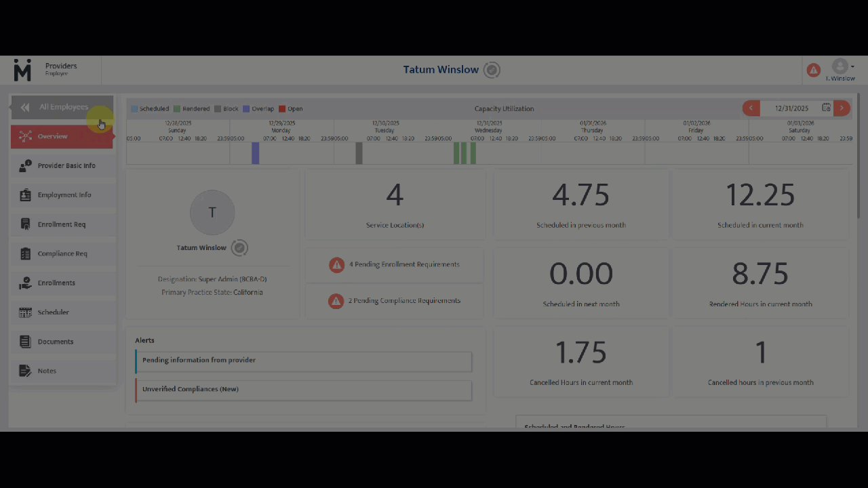This screenshot has width=868, height=488.
Task: Go to next week with right arrow
Action: pos(842,108)
